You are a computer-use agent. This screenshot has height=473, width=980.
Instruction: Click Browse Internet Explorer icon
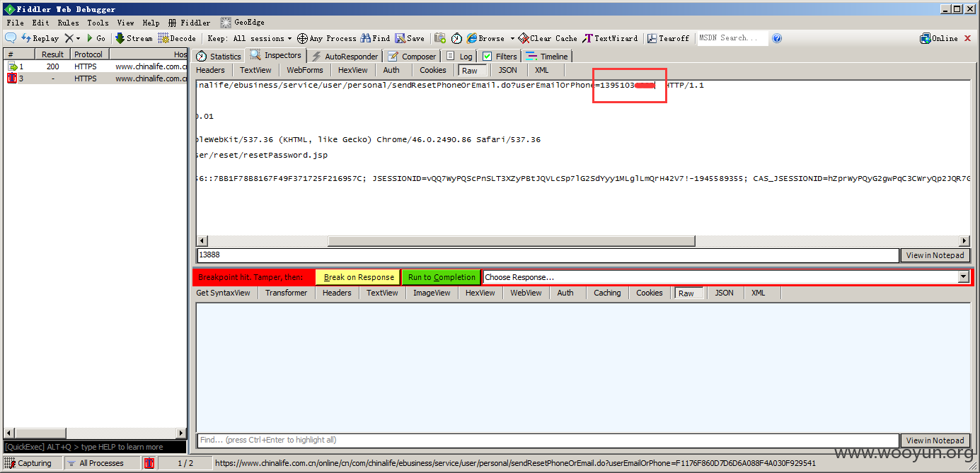(472, 38)
